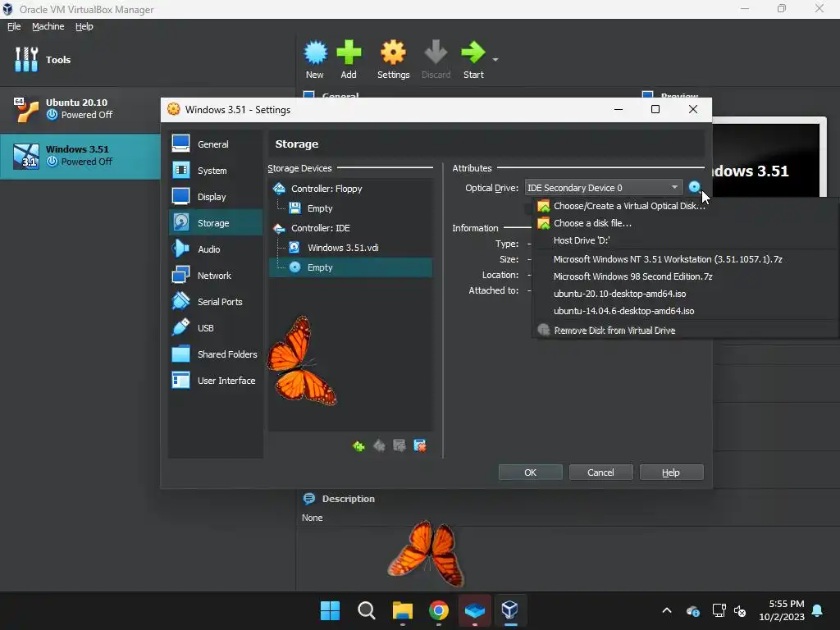Screen dimensions: 840x630
Task: Open notifications bell in system tray
Action: [818, 610]
